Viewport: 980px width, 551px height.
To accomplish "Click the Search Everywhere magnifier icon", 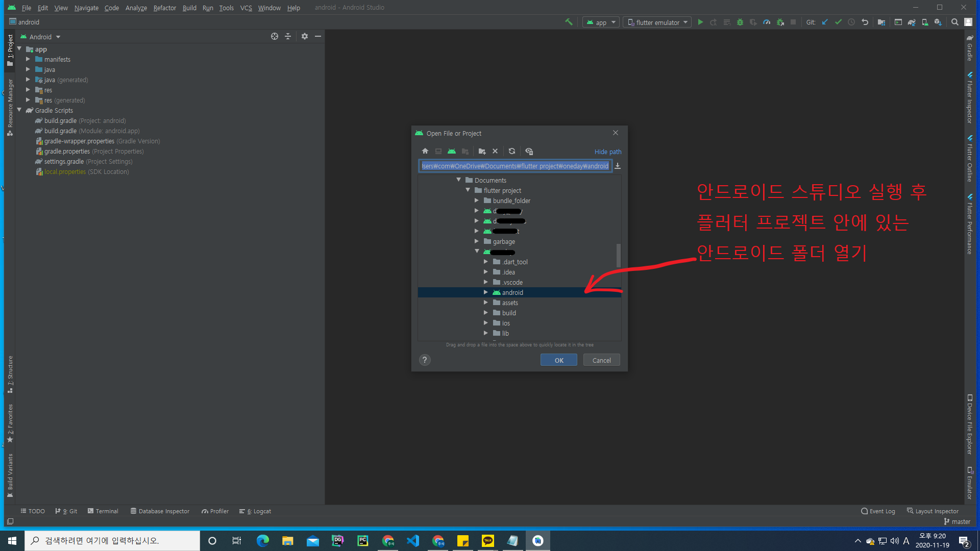I will pos(954,22).
